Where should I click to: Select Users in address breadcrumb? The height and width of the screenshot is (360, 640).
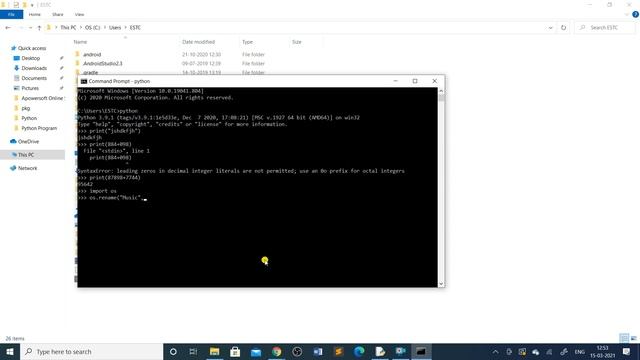pos(115,28)
